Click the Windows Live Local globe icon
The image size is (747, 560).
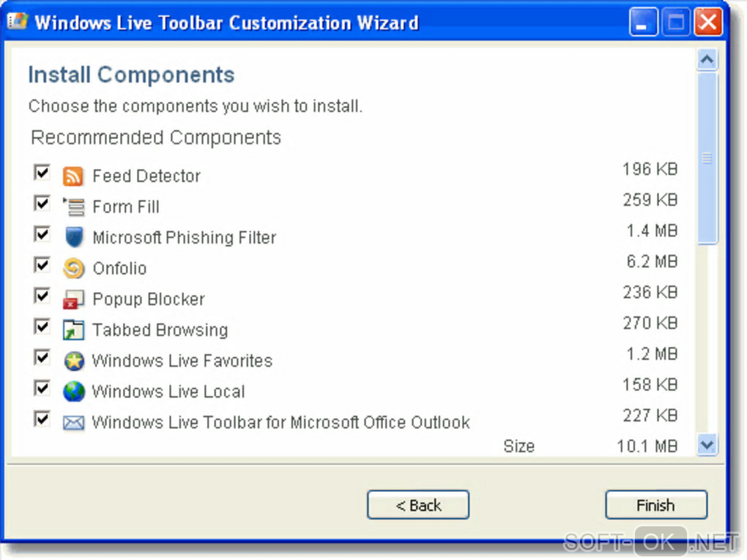tap(74, 392)
